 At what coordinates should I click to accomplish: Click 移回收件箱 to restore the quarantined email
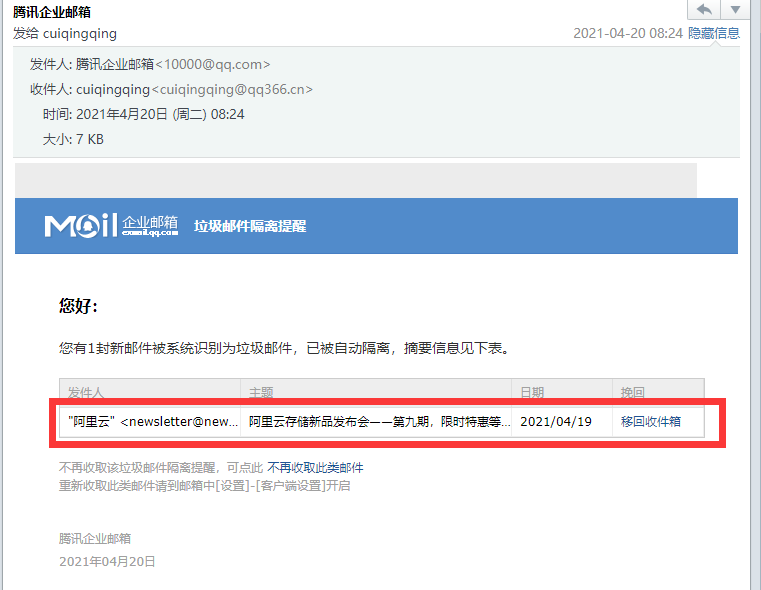click(651, 422)
